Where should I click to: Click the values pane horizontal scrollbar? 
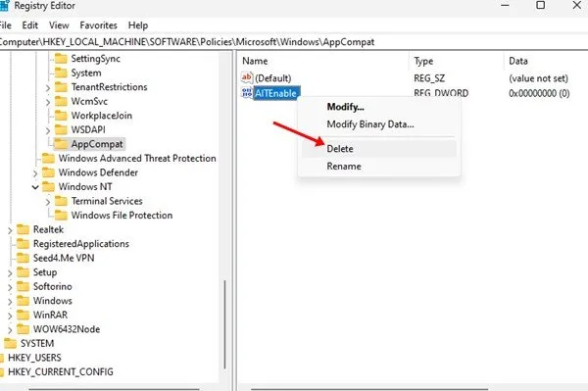tap(369, 389)
